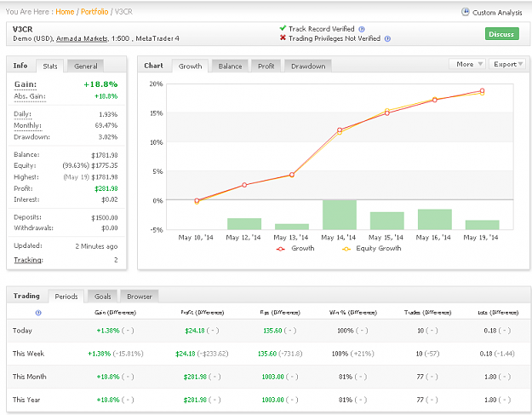Click the May 13 '14 growth data point

(x=292, y=175)
